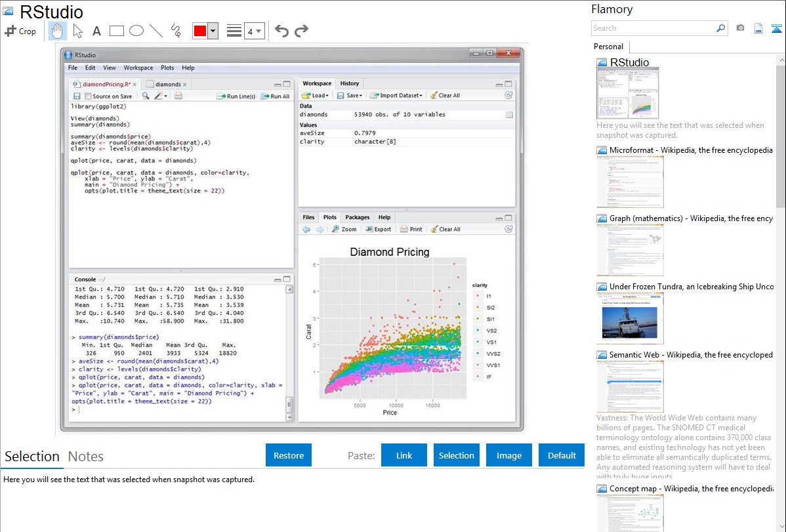Image resolution: width=786 pixels, height=532 pixels.
Task: Click the Restore button
Action: click(289, 455)
